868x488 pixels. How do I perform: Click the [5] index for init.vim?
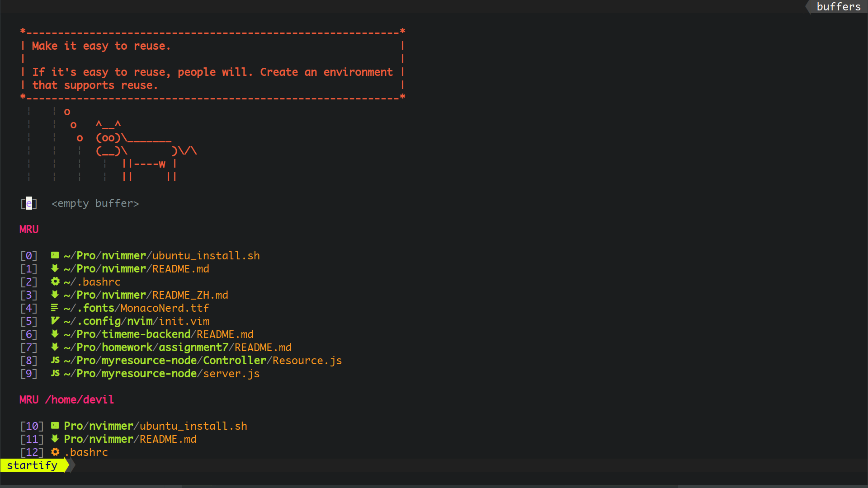click(29, 321)
